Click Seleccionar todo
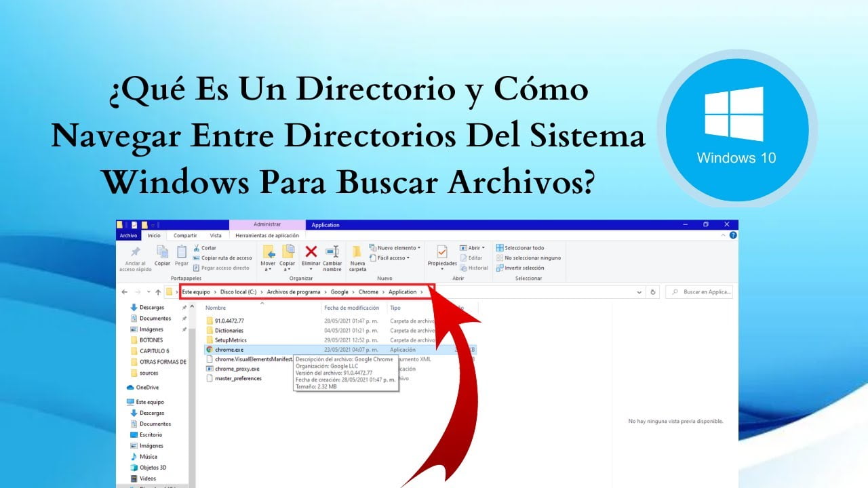This screenshot has height=488, width=868. coord(520,248)
